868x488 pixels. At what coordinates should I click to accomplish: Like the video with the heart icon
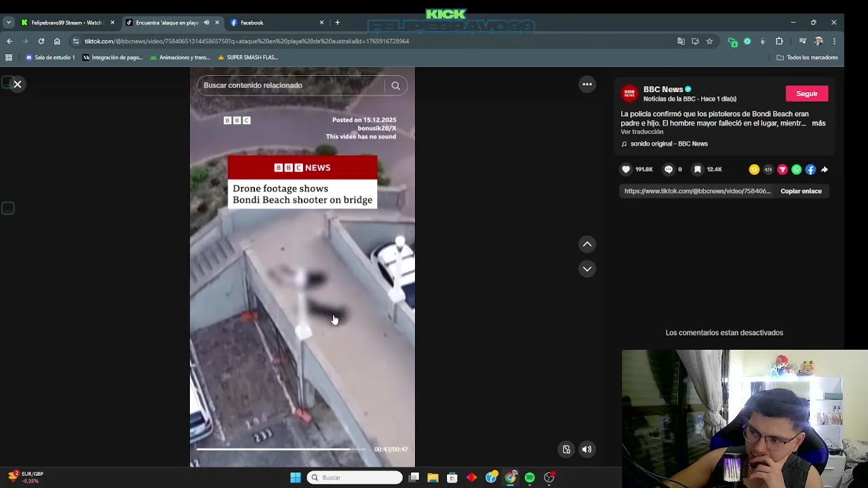(626, 169)
